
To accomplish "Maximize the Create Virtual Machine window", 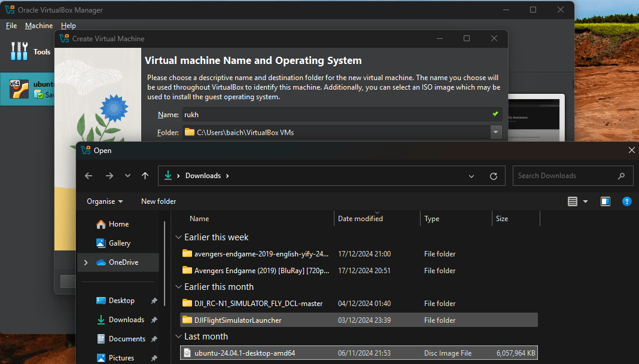I will 467,38.
